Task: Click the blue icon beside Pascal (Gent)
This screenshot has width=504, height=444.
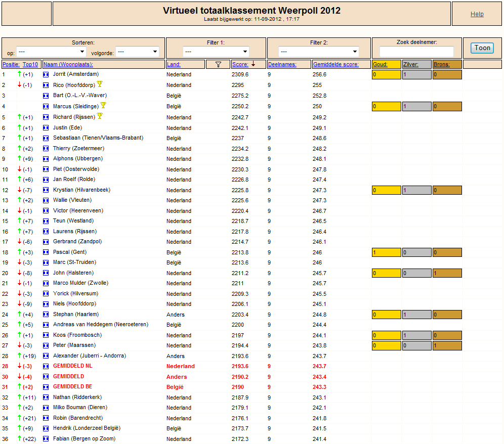Action: coord(46,252)
